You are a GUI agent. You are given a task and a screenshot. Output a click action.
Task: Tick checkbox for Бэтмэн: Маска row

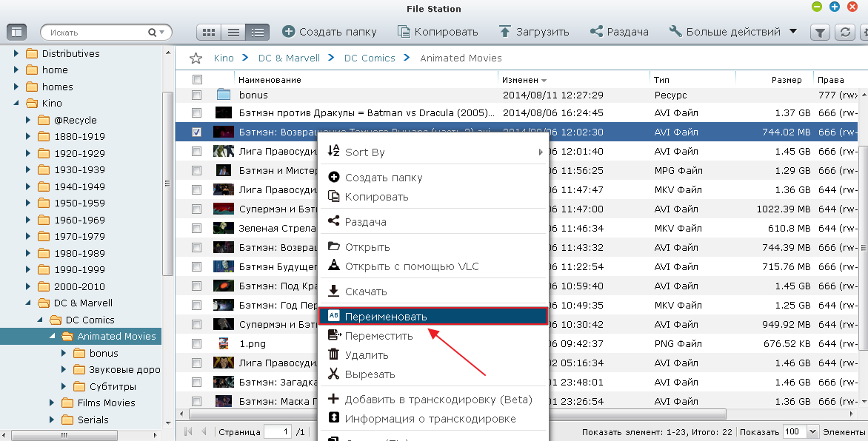[x=196, y=401]
